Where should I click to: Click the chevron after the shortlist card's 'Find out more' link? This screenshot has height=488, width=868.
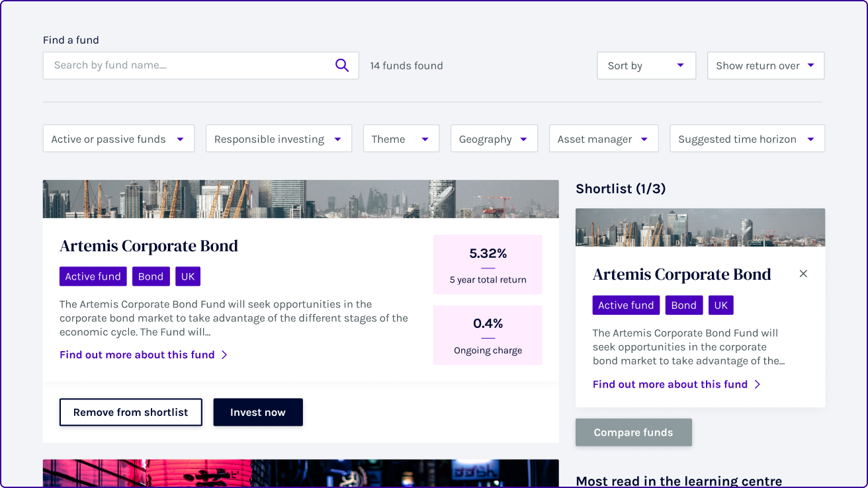click(758, 384)
